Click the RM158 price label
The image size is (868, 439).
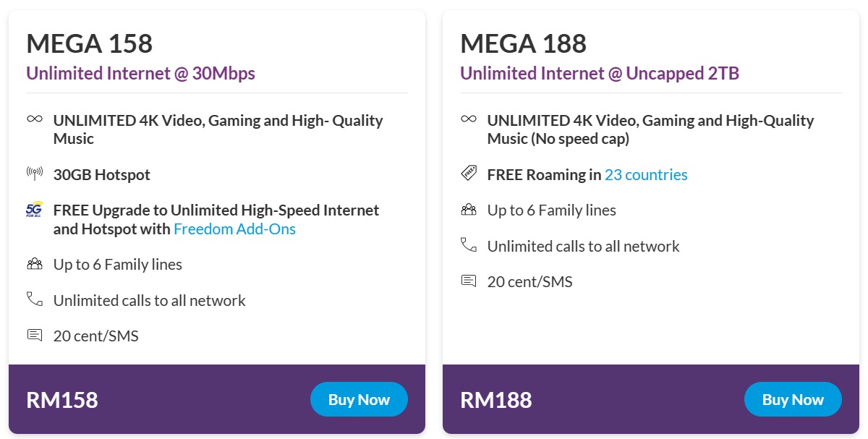click(62, 400)
